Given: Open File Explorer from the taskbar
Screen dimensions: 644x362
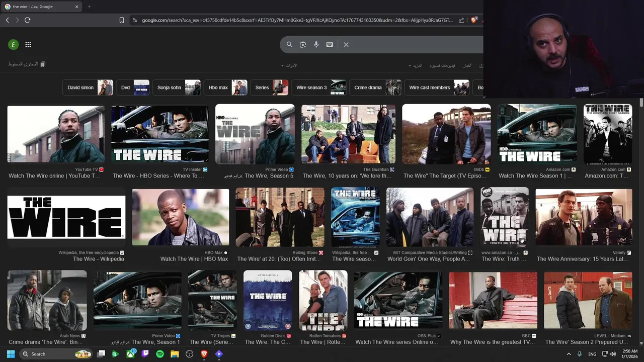Looking at the screenshot, I should pyautogui.click(x=175, y=354).
